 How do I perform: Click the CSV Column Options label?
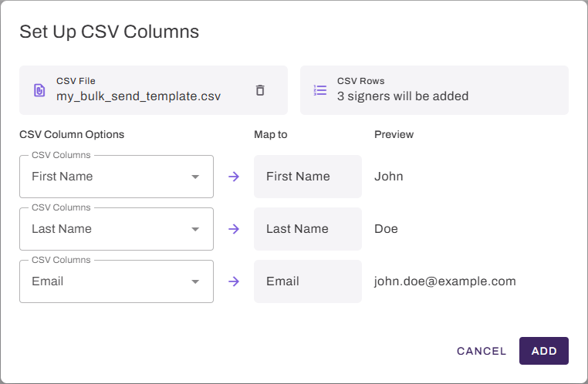[72, 134]
